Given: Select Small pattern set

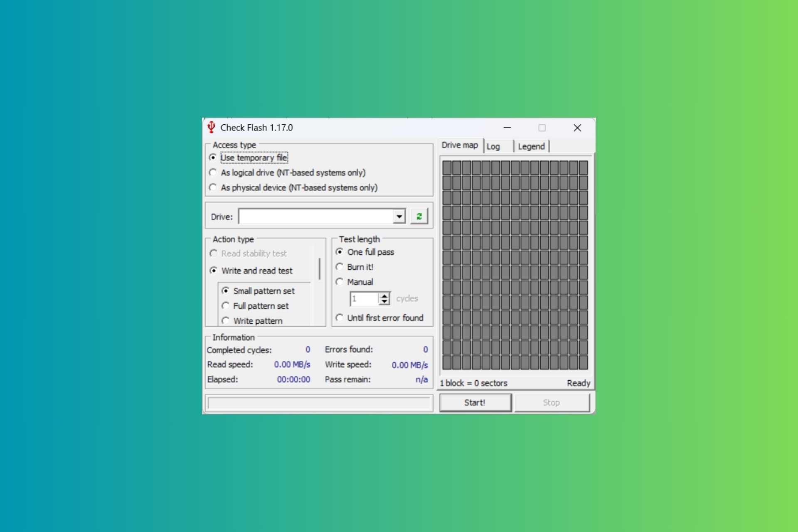Looking at the screenshot, I should click(x=226, y=291).
